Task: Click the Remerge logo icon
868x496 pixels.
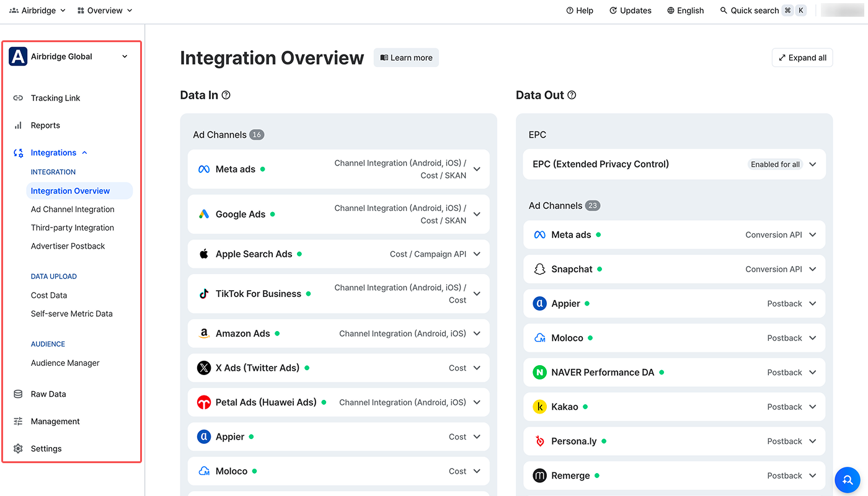Action: point(539,476)
